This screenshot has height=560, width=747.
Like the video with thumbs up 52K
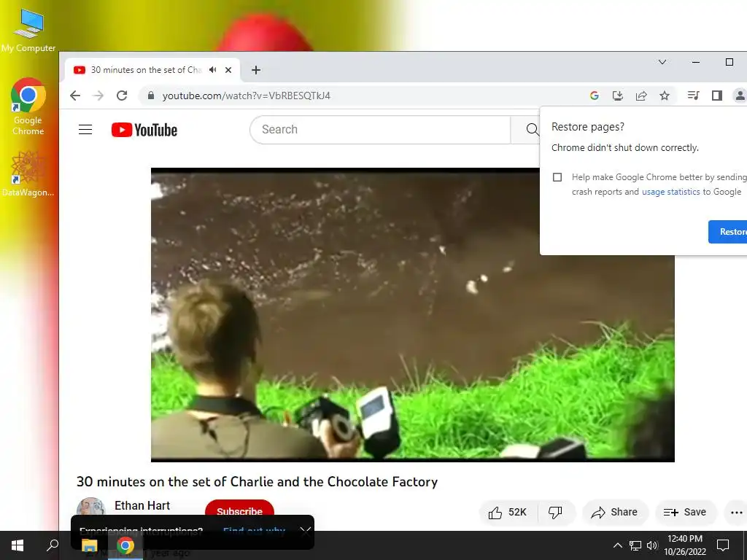point(508,513)
